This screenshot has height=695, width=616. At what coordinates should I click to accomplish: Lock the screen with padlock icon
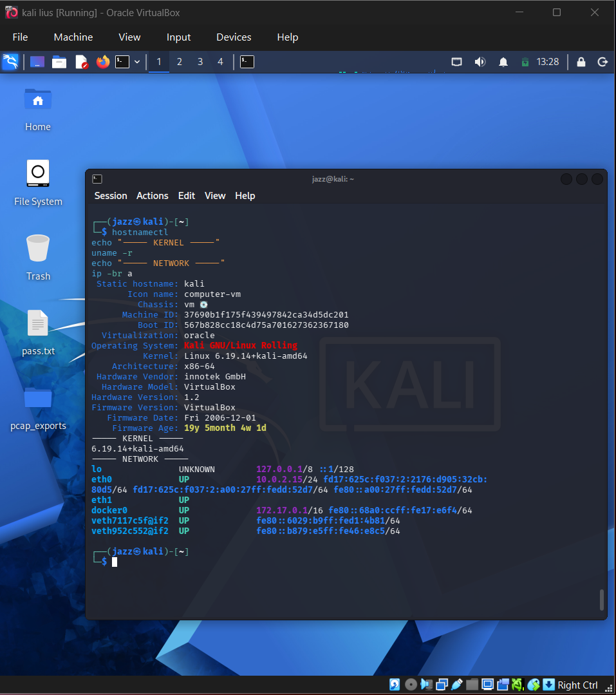(581, 62)
